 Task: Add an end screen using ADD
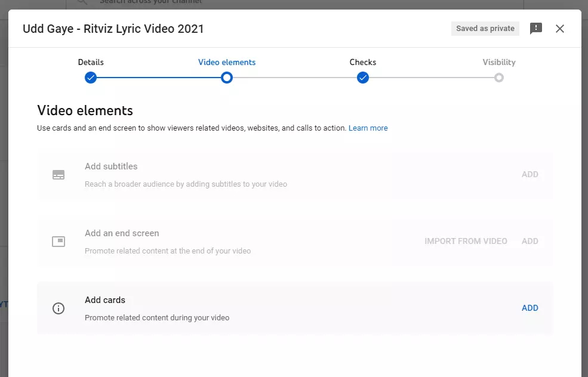[530, 241]
